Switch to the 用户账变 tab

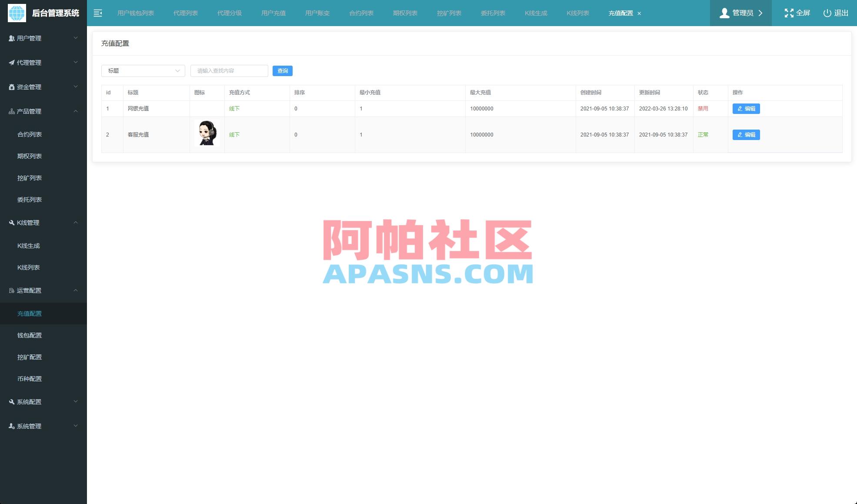coord(317,13)
